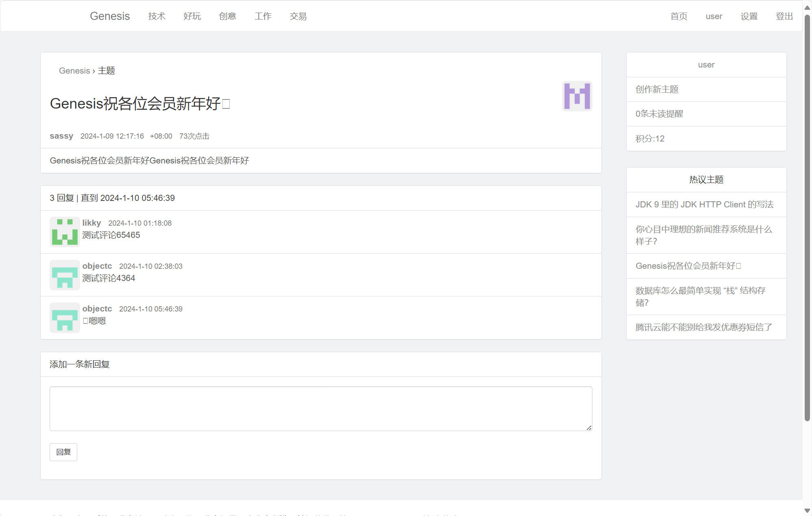Click the Genesis site logo
The width and height of the screenshot is (812, 516).
click(x=109, y=16)
